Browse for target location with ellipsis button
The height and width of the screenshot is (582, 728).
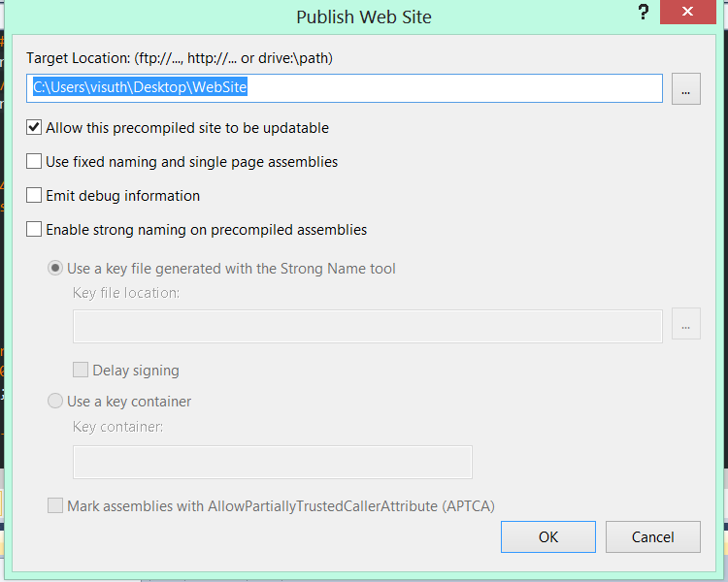tap(685, 88)
